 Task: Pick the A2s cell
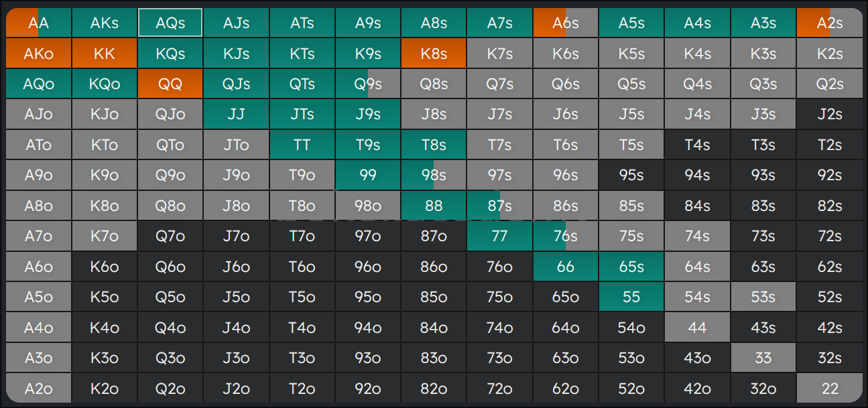pyautogui.click(x=829, y=23)
